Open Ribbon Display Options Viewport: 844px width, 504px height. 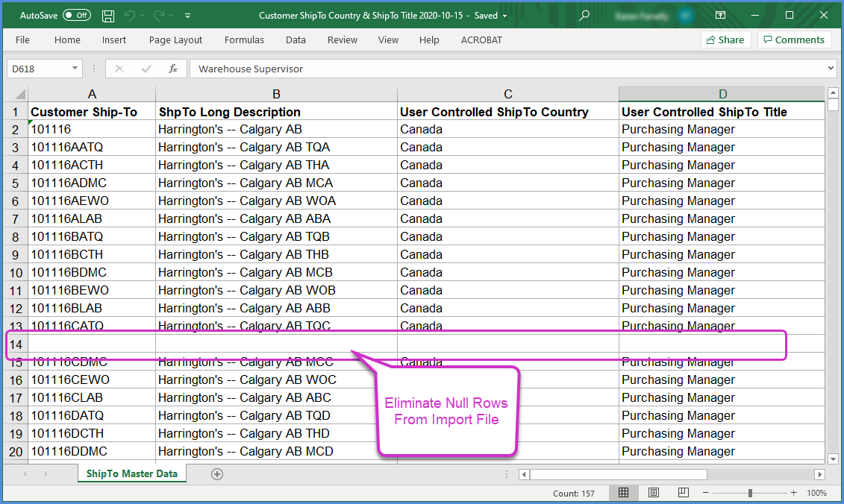point(720,15)
